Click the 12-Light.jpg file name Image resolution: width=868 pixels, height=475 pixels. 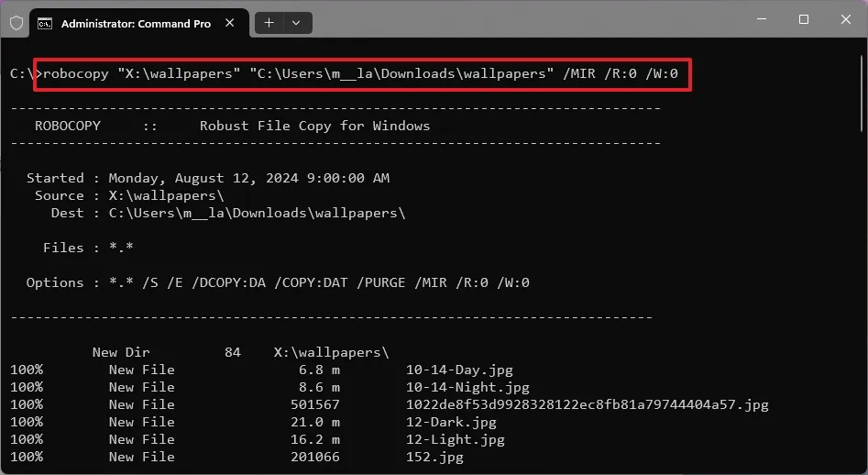[455, 439]
